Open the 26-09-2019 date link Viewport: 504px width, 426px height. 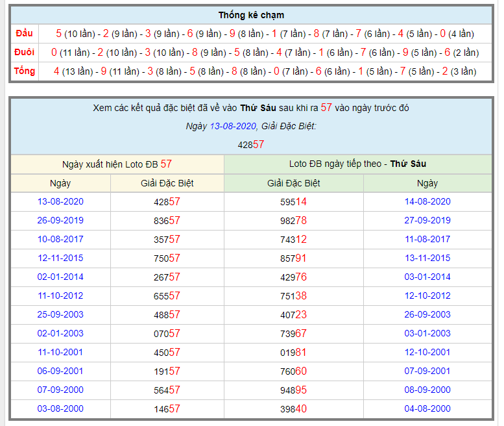click(60, 220)
